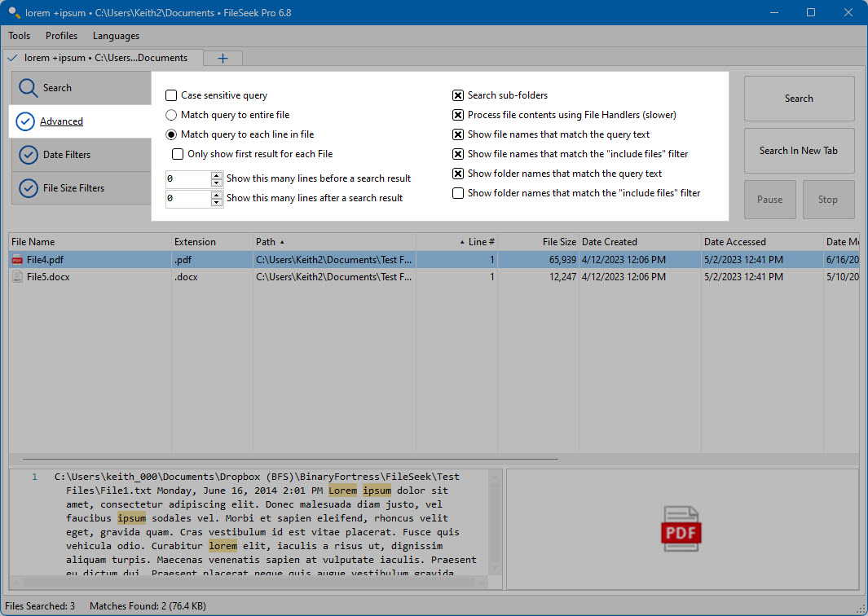Click the Advanced checkmark circle icon

25,121
